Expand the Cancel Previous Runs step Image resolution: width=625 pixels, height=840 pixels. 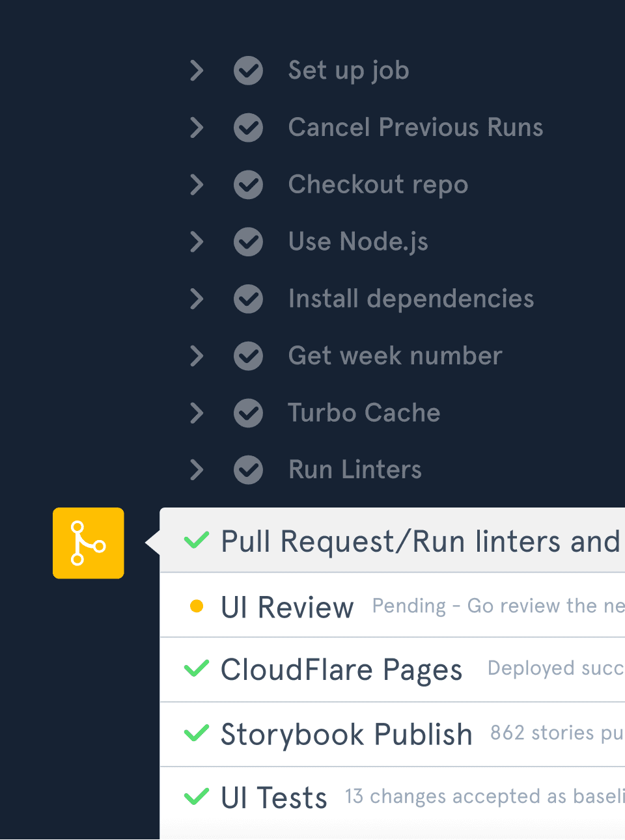[196, 128]
